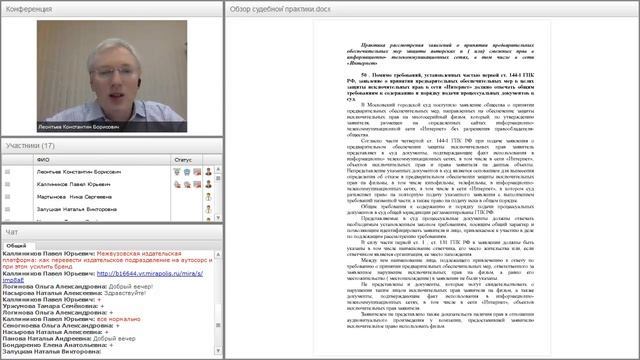Screen dimensions: 640x360
Task: Click Леонтьев's blue status icon
Action: [x=187, y=172]
